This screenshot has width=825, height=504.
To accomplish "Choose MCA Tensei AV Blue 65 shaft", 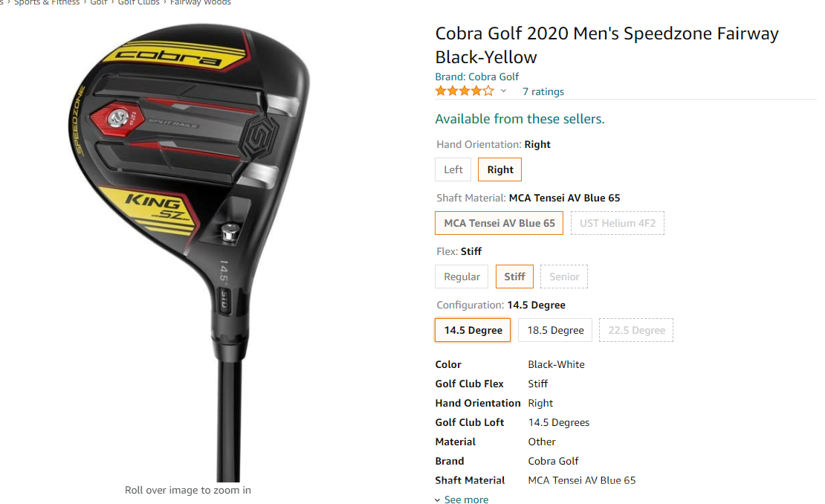I will (499, 223).
